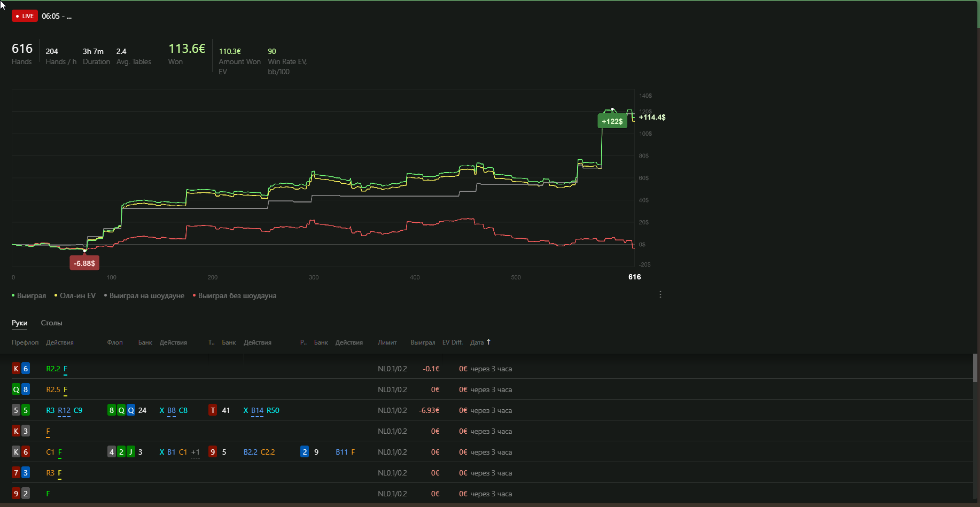
Task: Click the R50 turn action
Action: click(273, 410)
